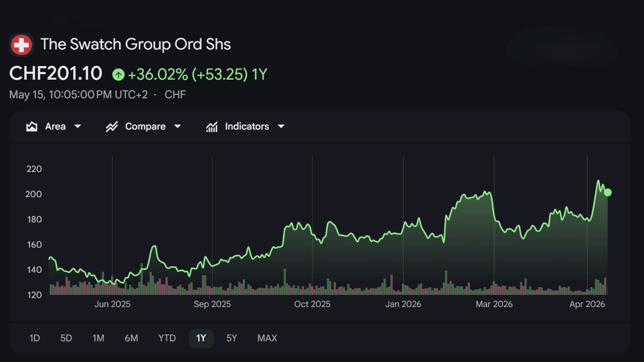Click the 180 y-axis label
The height and width of the screenshot is (362, 644).
coord(34,219)
